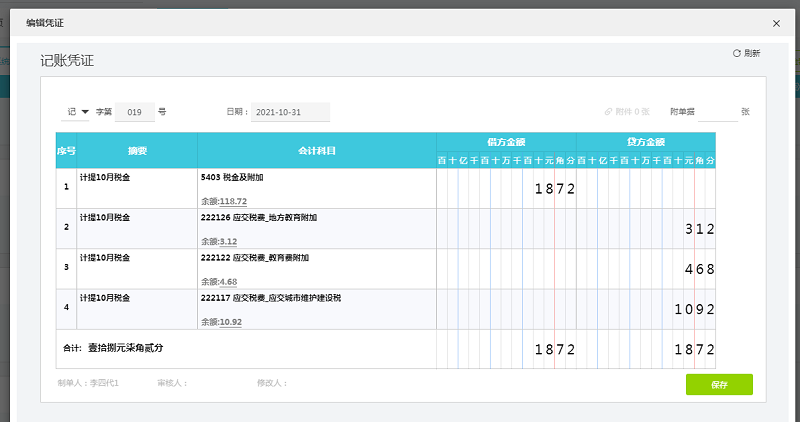Open the 记 voucher type dropdown
This screenshot has width=800, height=422.
tap(76, 112)
